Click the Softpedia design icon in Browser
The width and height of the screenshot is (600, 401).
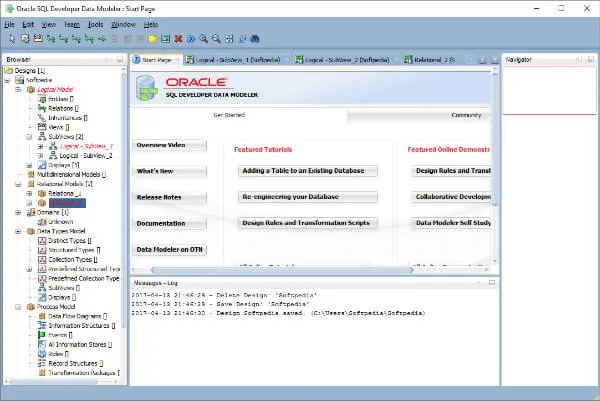tap(20, 80)
